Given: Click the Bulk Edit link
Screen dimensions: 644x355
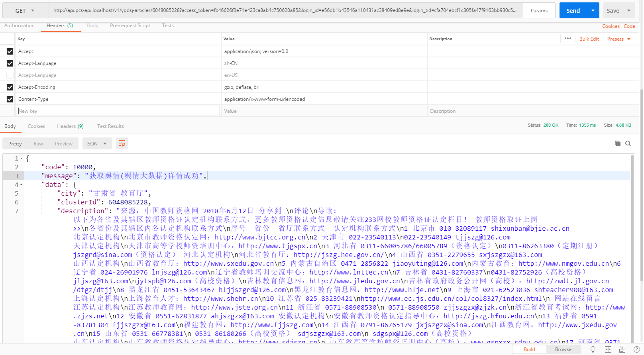Looking at the screenshot, I should point(589,39).
